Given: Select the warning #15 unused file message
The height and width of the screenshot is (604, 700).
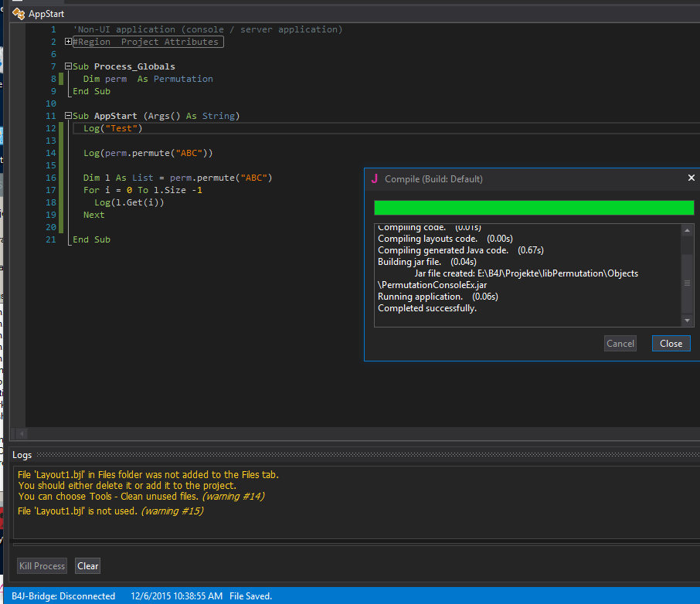Looking at the screenshot, I should [x=110, y=511].
